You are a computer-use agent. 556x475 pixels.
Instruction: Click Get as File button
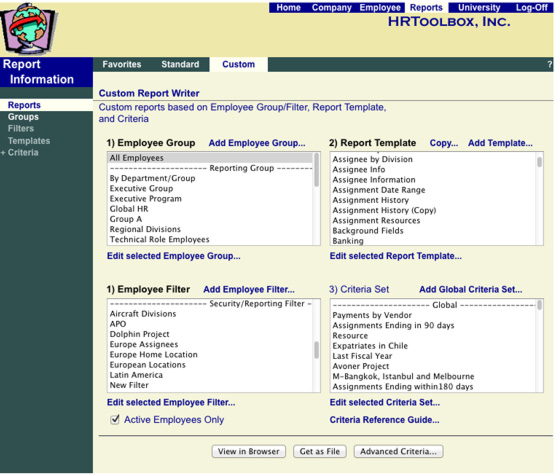(319, 452)
